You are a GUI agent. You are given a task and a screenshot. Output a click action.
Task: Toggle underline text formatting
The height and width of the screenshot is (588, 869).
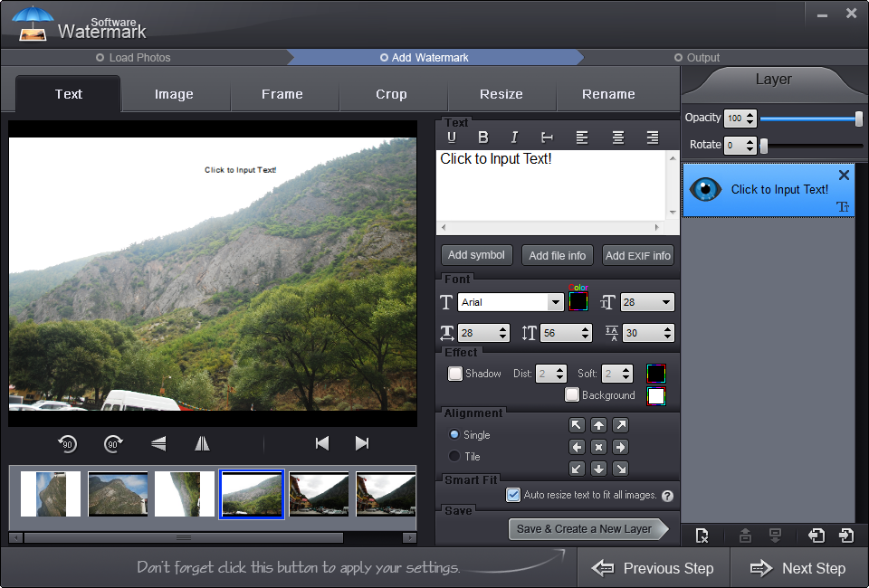click(452, 138)
